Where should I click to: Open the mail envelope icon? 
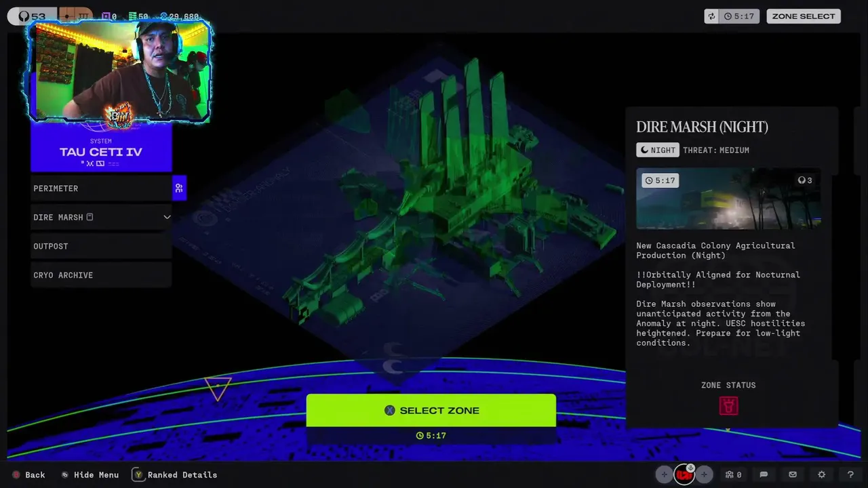coord(793,475)
